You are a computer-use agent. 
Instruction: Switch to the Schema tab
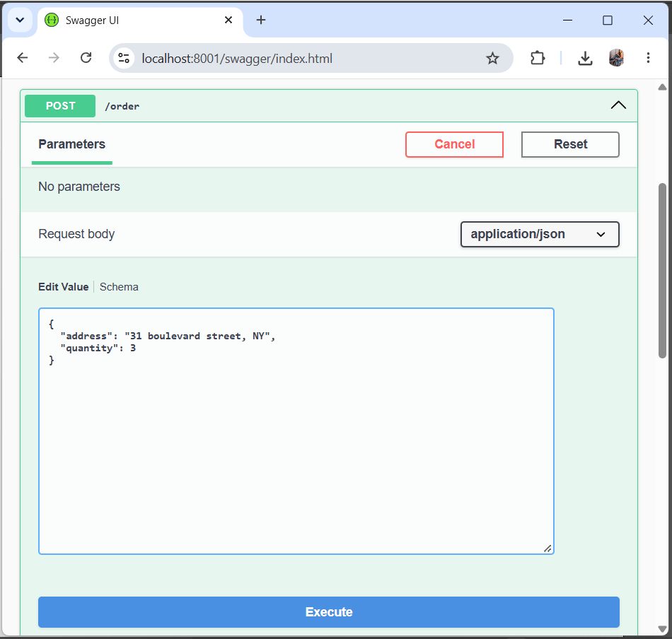119,286
